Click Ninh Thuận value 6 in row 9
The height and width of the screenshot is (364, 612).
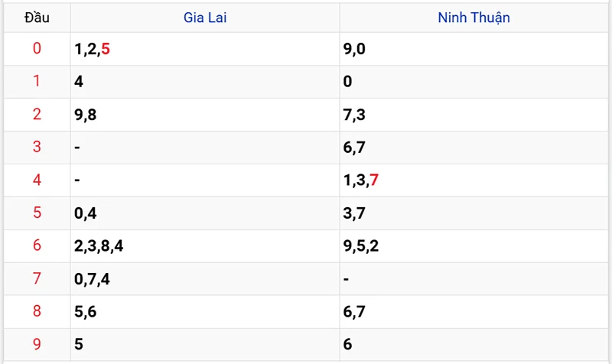pos(348,345)
